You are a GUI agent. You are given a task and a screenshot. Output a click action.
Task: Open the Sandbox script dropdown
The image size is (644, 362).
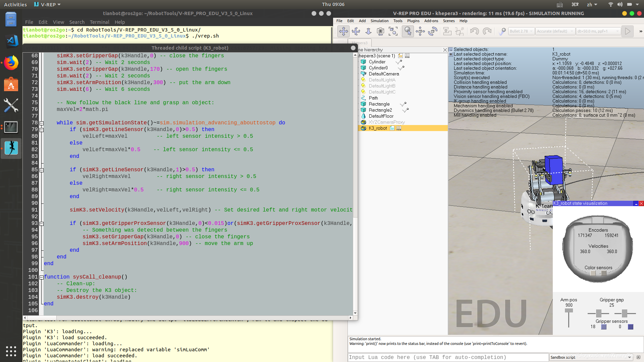point(591,357)
